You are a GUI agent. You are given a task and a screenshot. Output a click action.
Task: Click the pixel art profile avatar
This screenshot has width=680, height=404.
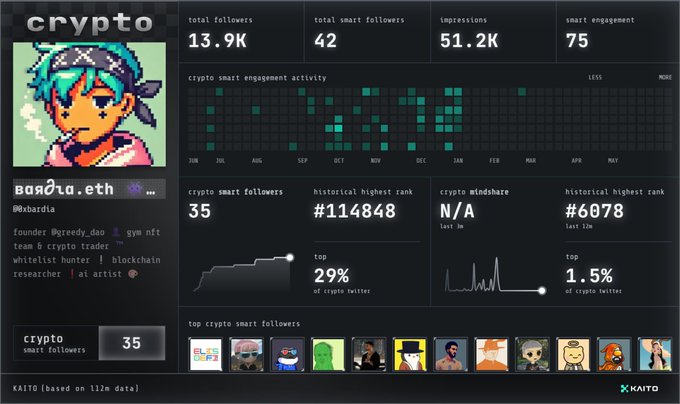click(89, 104)
